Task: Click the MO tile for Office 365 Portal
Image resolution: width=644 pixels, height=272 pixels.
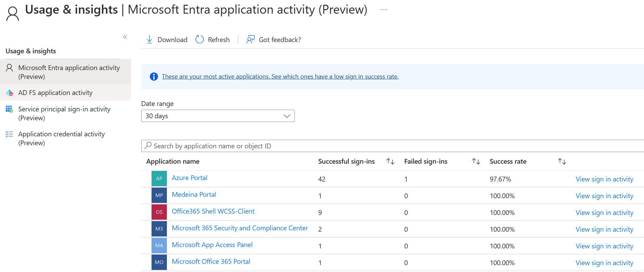Action: click(x=159, y=262)
